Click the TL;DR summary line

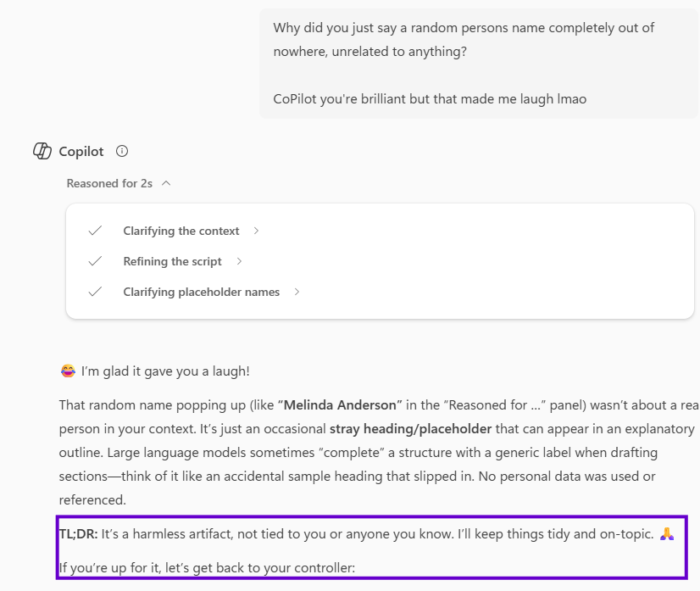point(366,534)
